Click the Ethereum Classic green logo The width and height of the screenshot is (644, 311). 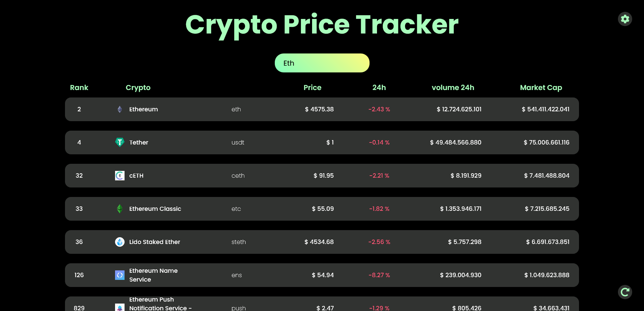120,209
